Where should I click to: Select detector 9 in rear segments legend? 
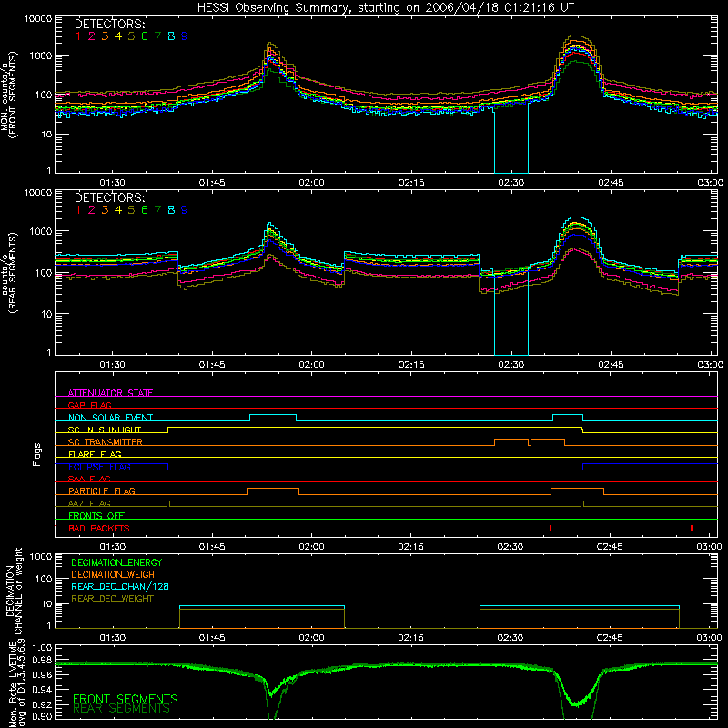pyautogui.click(x=185, y=210)
